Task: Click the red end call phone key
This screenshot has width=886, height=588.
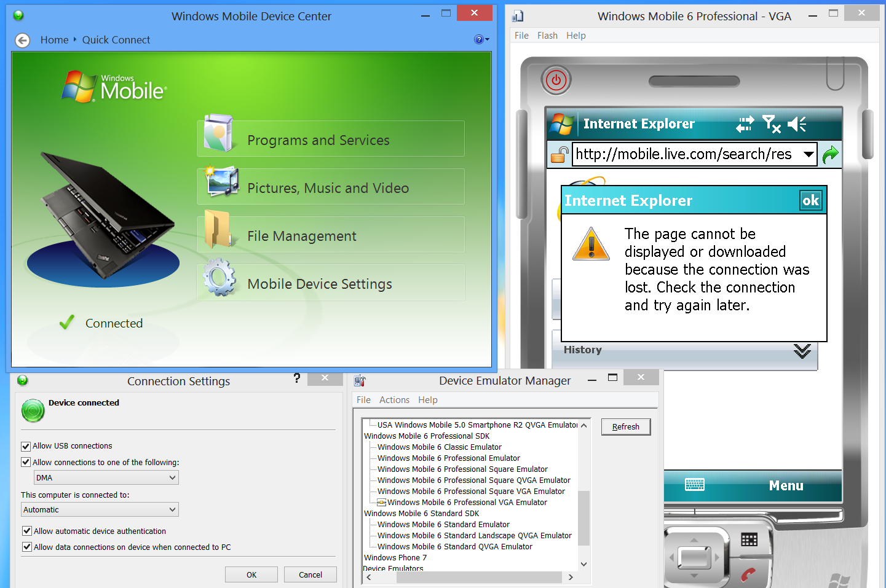Action: coord(748,576)
